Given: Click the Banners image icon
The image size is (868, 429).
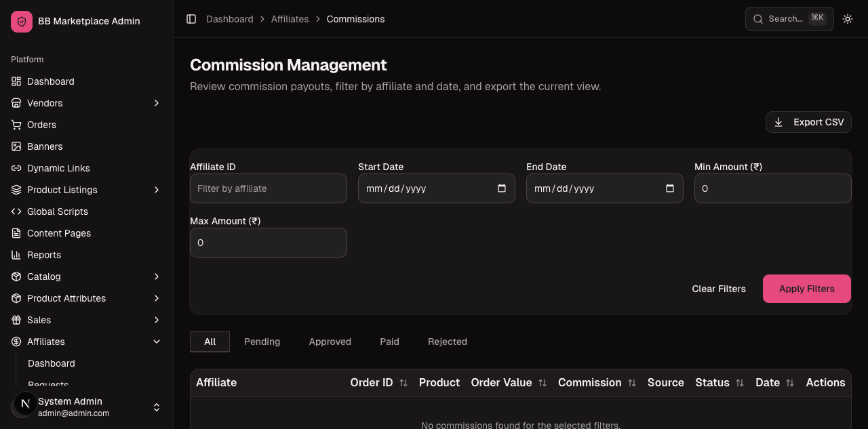Looking at the screenshot, I should tap(16, 146).
